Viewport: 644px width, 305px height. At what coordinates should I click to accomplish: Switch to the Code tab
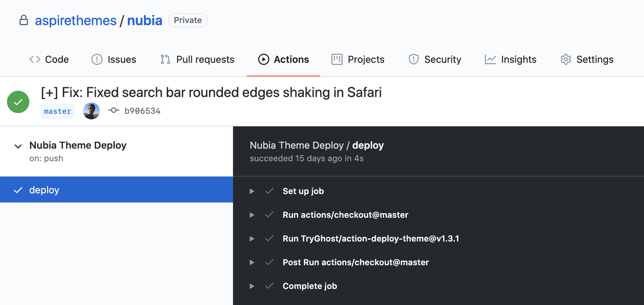tap(49, 59)
